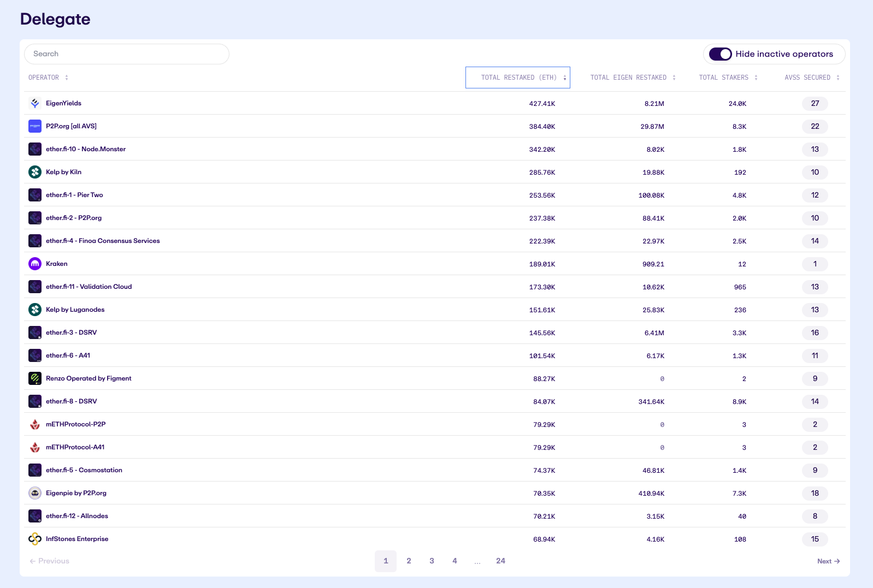This screenshot has width=873, height=588.
Task: Click the ether.fi-5 Cosmostation logo icon
Action: point(35,470)
